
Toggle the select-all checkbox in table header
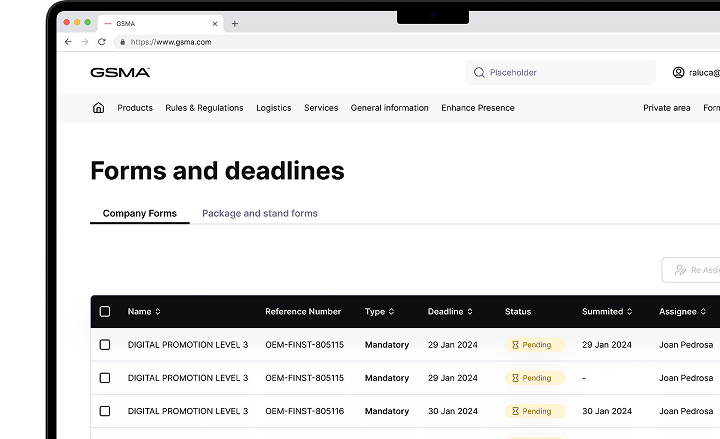coord(105,311)
